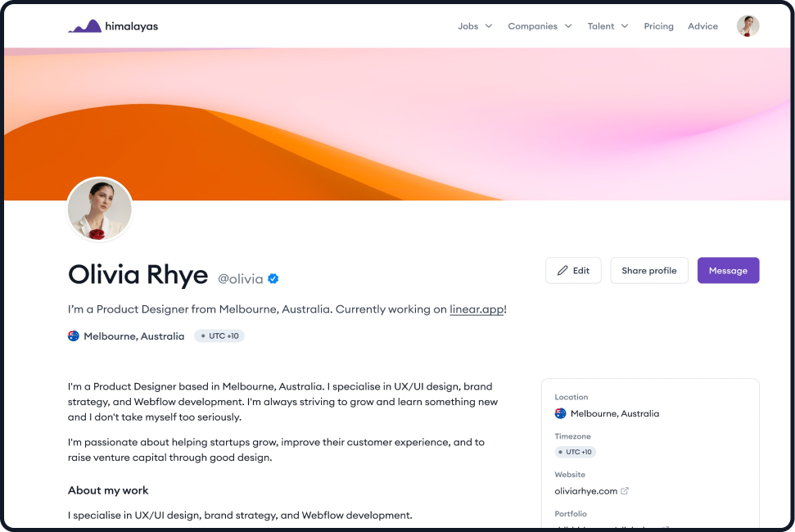This screenshot has width=795, height=532.
Task: Open the oliviarhye.com website link
Action: (585, 491)
